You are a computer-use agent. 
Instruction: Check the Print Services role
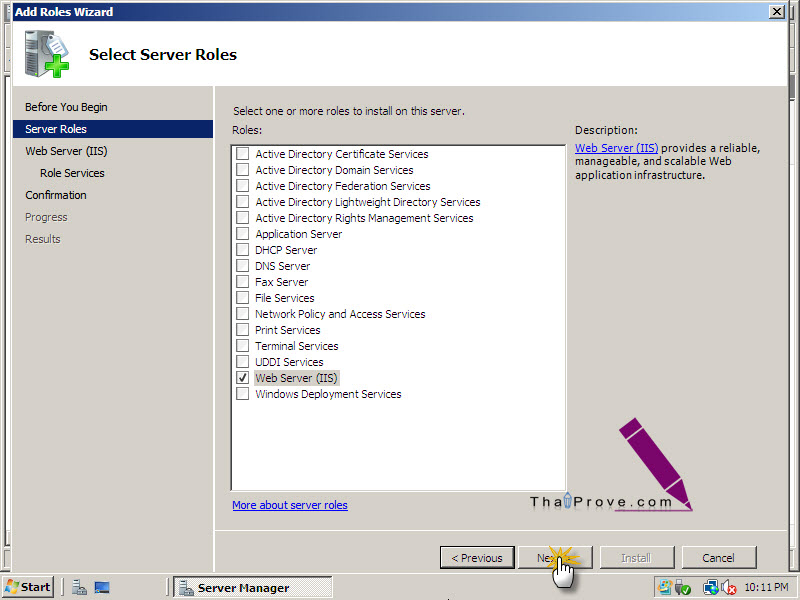[243, 330]
